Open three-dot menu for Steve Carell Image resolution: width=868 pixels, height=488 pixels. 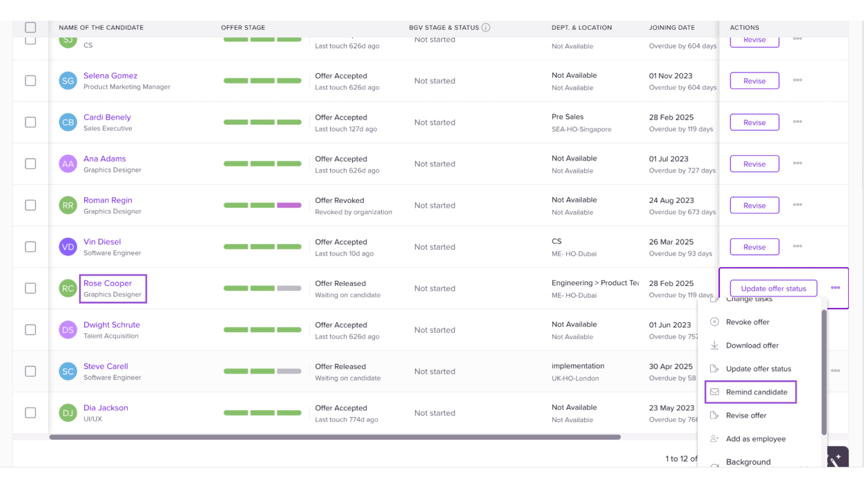[x=835, y=370]
